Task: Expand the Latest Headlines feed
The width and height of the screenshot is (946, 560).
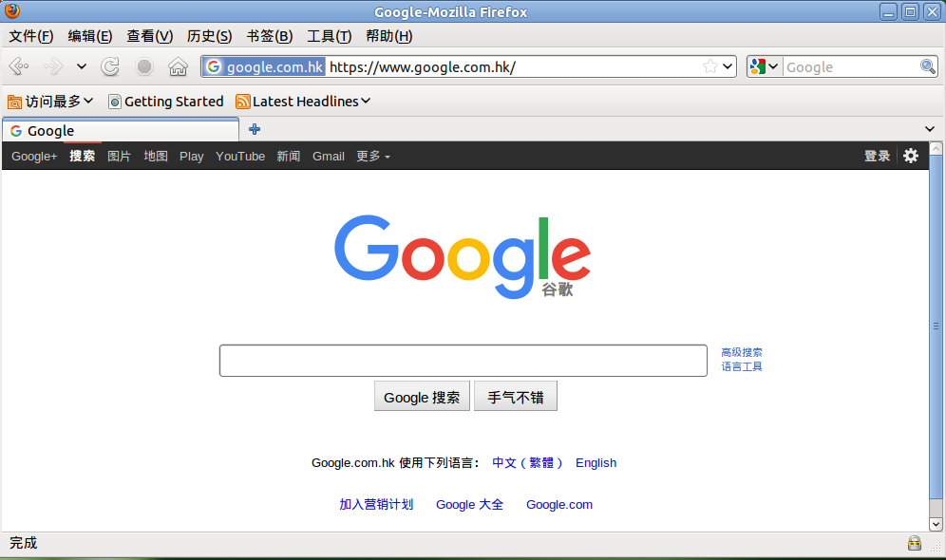Action: pos(303,102)
